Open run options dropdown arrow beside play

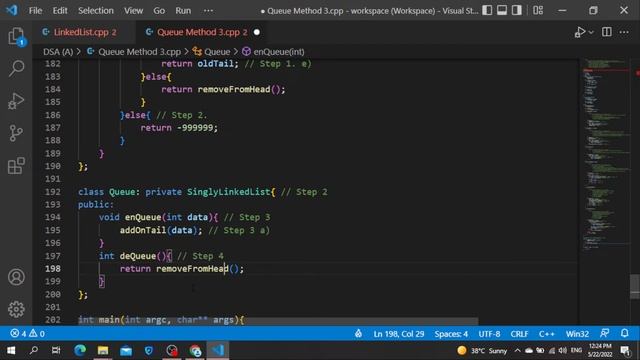tap(591, 32)
